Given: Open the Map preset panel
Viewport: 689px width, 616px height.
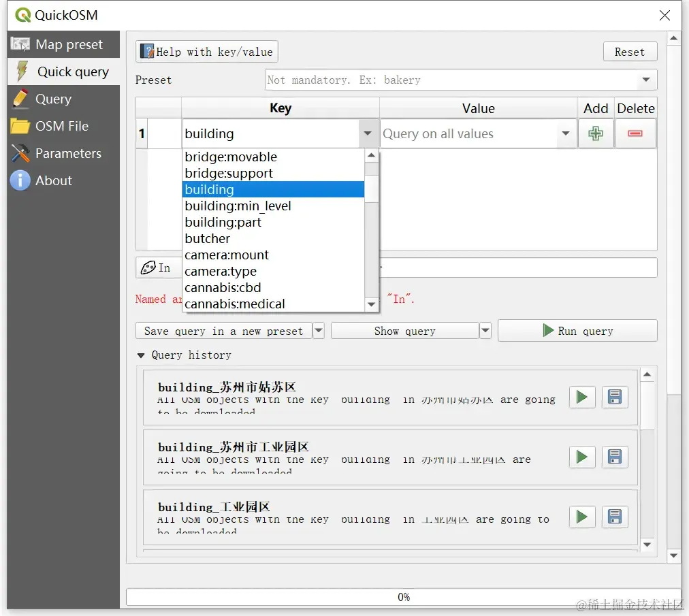Looking at the screenshot, I should [x=63, y=44].
